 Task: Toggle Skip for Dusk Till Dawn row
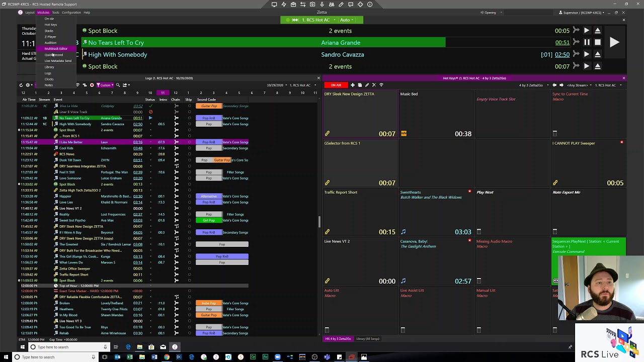tap(189, 160)
